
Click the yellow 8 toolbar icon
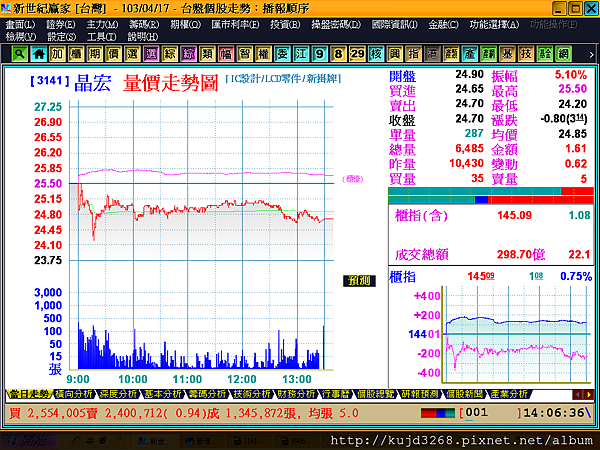point(338,54)
